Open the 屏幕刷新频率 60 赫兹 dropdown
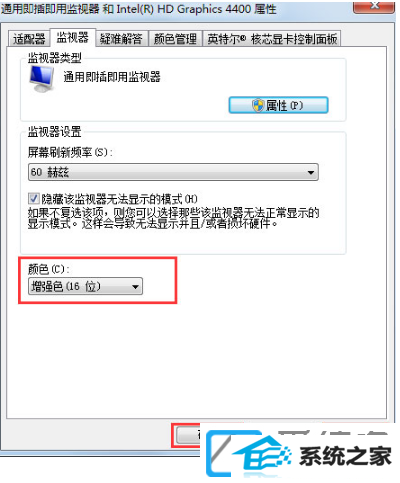 pyautogui.click(x=173, y=172)
